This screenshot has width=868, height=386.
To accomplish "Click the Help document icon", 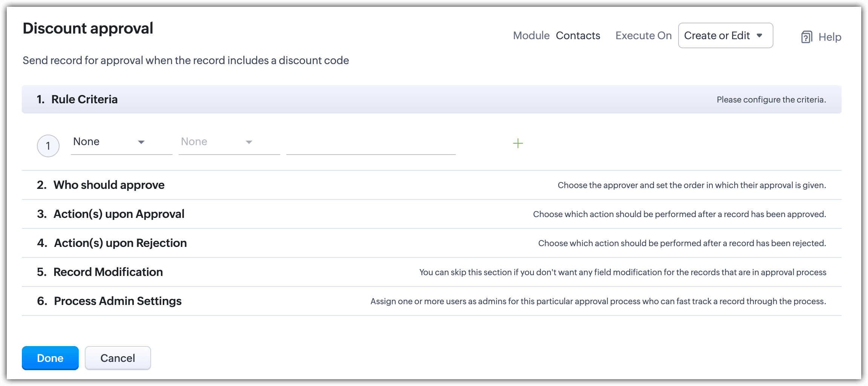I will click(x=806, y=37).
